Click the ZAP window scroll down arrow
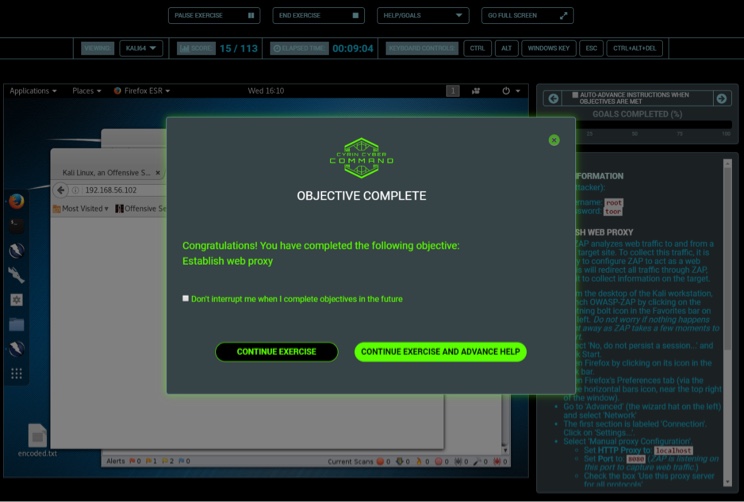 coord(505,450)
